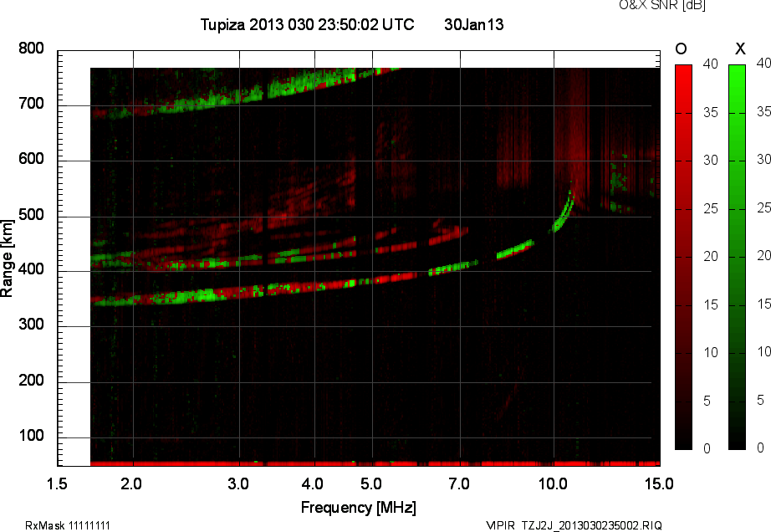Click the 'O&X SNR [dB]' colorbar heading
This screenshot has height=532, width=771.
point(661,5)
